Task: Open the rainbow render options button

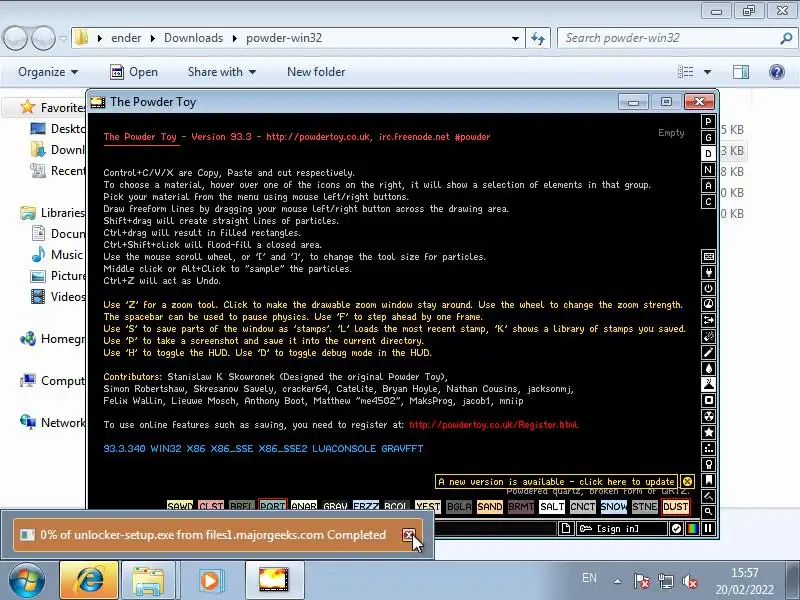Action: [692, 529]
